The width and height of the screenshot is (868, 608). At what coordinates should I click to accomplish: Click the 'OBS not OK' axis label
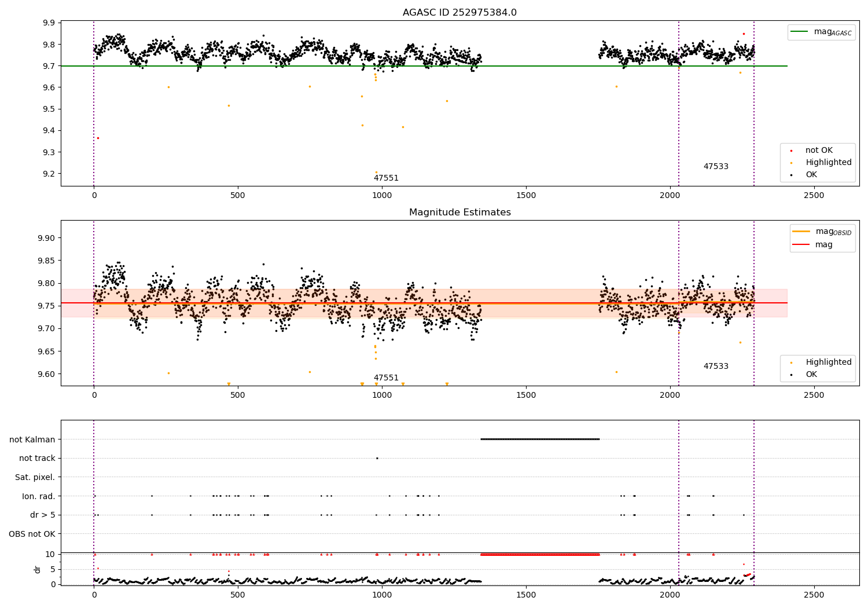pos(32,534)
